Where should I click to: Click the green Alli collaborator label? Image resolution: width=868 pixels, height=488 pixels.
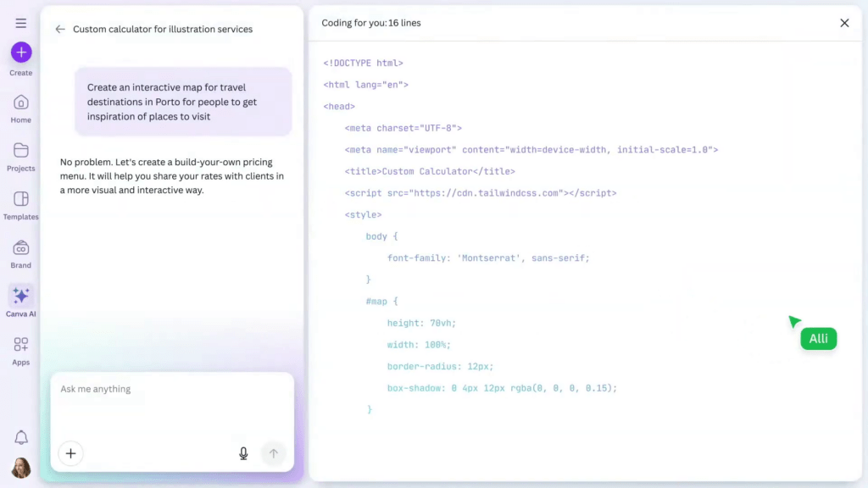[x=818, y=339]
